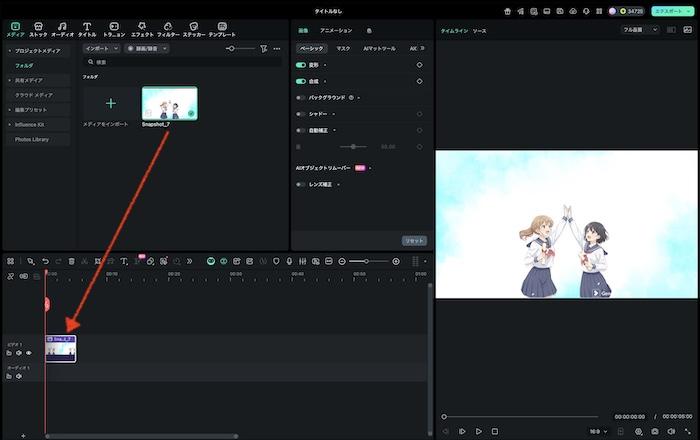Click timeline zoom-in plus icon
The image size is (700, 440).
396,262
